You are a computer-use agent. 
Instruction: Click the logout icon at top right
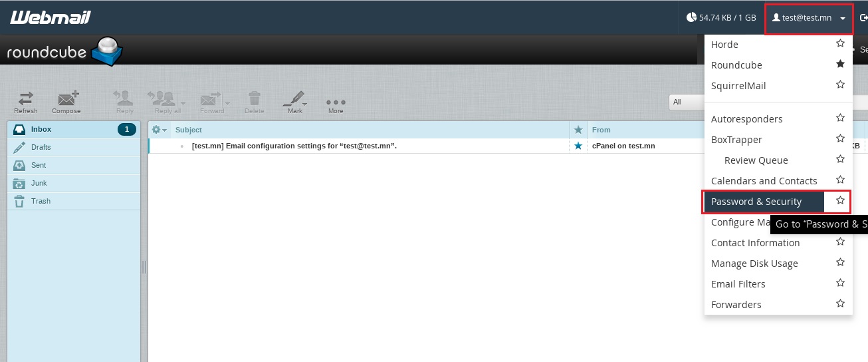click(x=863, y=18)
